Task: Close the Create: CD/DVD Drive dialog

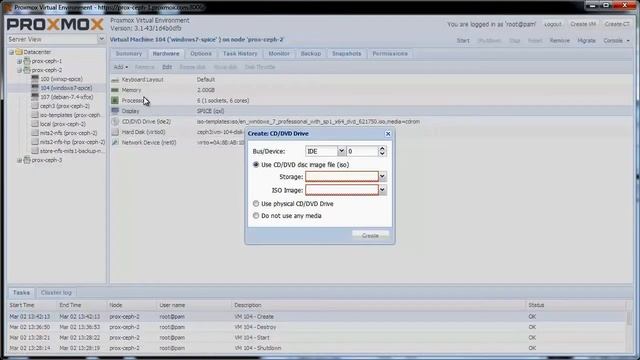Action: [x=388, y=133]
